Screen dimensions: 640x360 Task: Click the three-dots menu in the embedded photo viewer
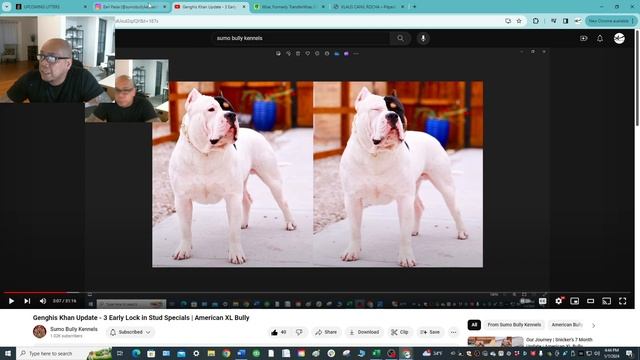pos(356,53)
